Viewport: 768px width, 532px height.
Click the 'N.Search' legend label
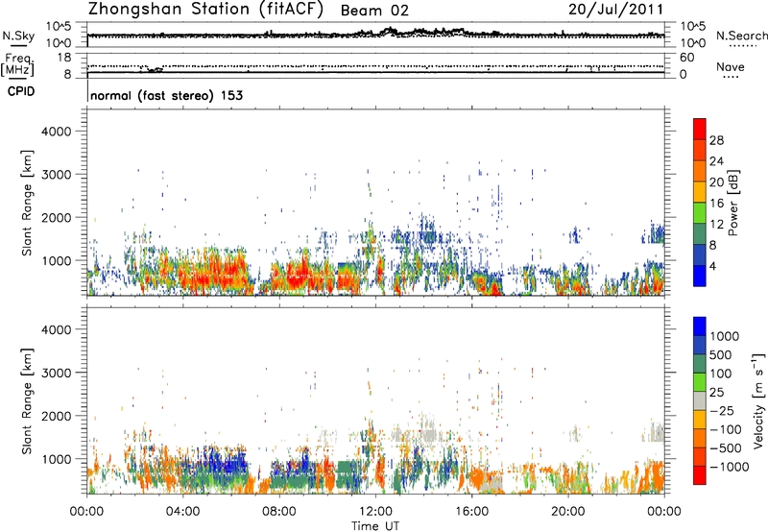click(x=741, y=36)
